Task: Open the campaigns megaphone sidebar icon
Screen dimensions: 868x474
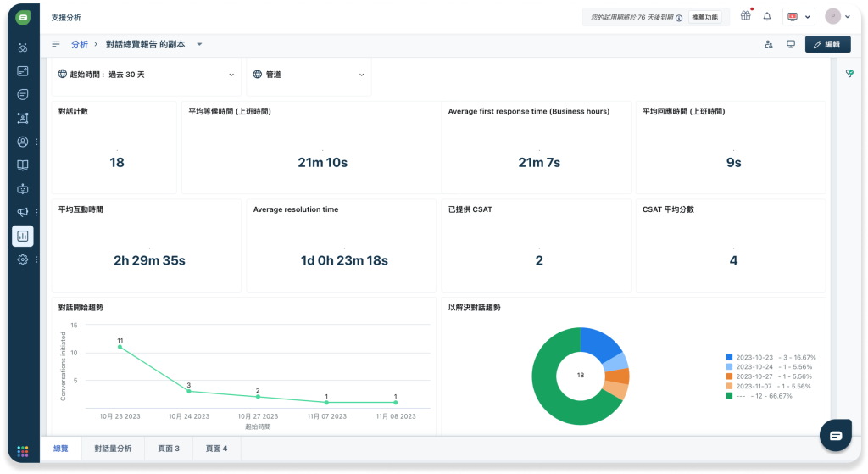Action: coord(23,212)
